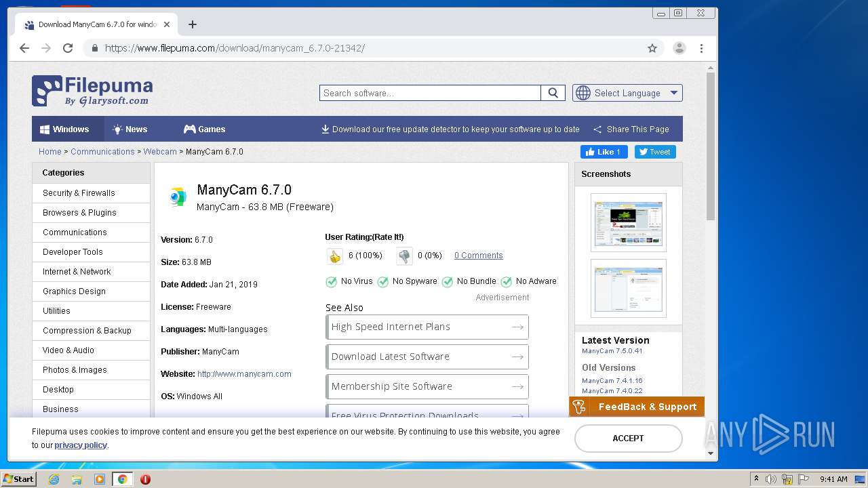This screenshot has height=488, width=868.
Task: Vote thumbs up for ManyCam
Action: click(334, 256)
